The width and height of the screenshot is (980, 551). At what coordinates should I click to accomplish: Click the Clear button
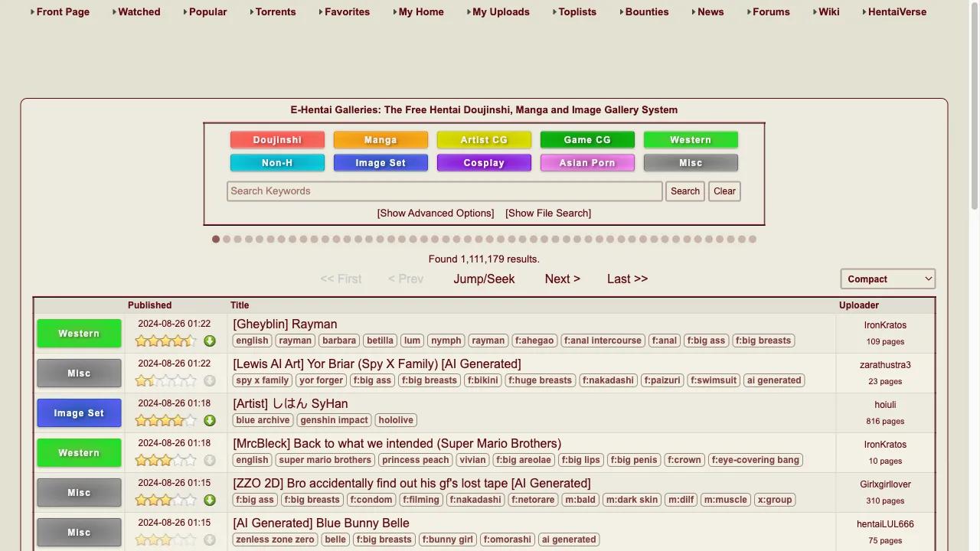(x=724, y=191)
